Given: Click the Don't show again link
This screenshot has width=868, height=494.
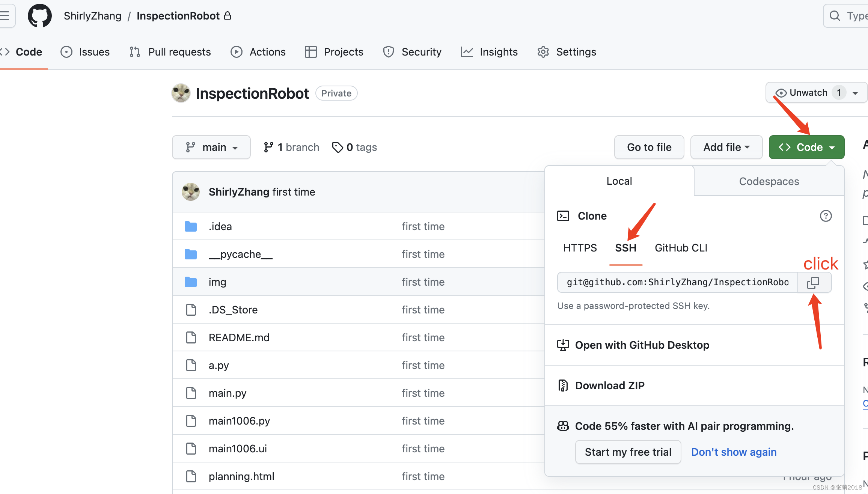Looking at the screenshot, I should (734, 452).
